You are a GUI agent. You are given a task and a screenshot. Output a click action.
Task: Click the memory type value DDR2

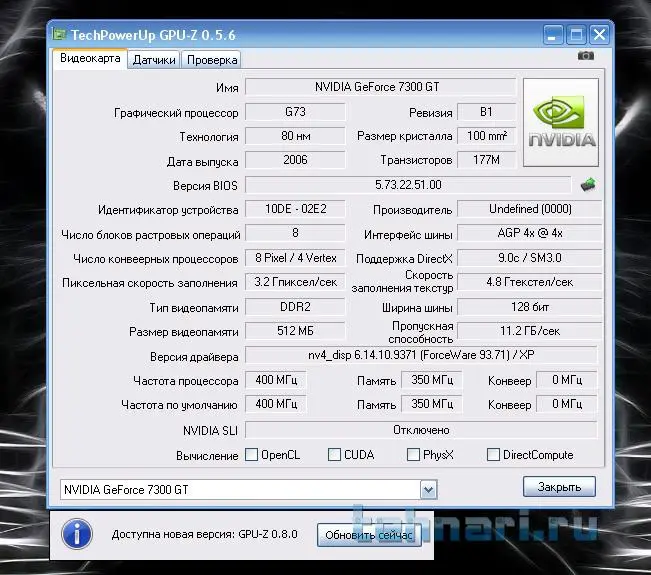click(x=295, y=307)
